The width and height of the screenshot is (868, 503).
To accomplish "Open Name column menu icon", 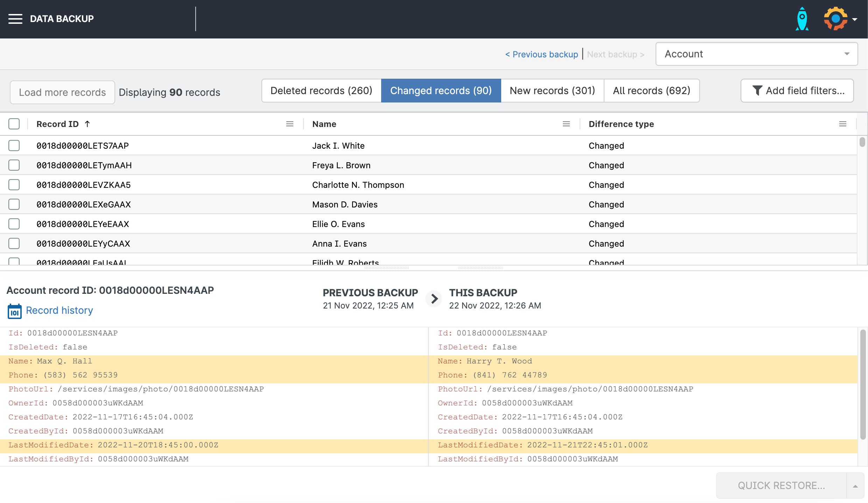I will 566,124.
